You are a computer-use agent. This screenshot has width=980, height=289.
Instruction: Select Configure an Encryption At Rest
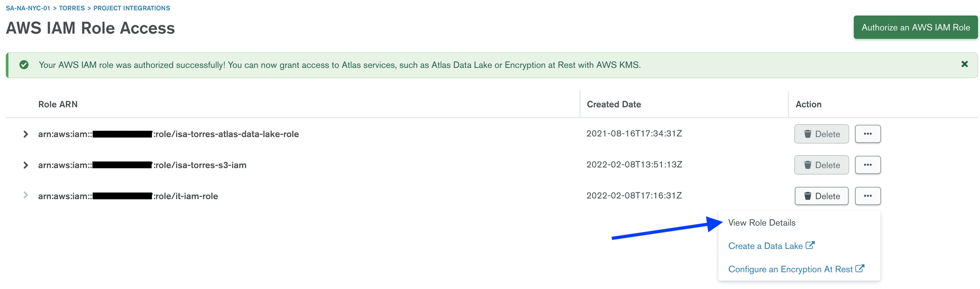tap(796, 269)
